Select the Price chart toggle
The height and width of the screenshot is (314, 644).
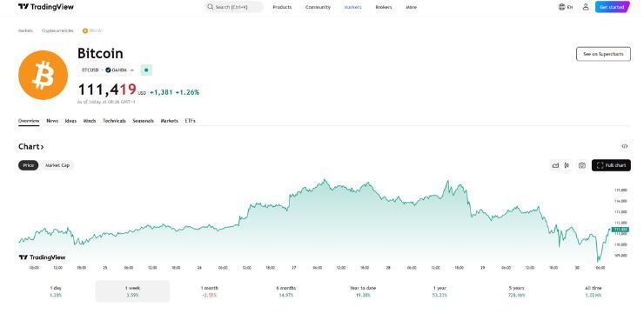(x=29, y=165)
